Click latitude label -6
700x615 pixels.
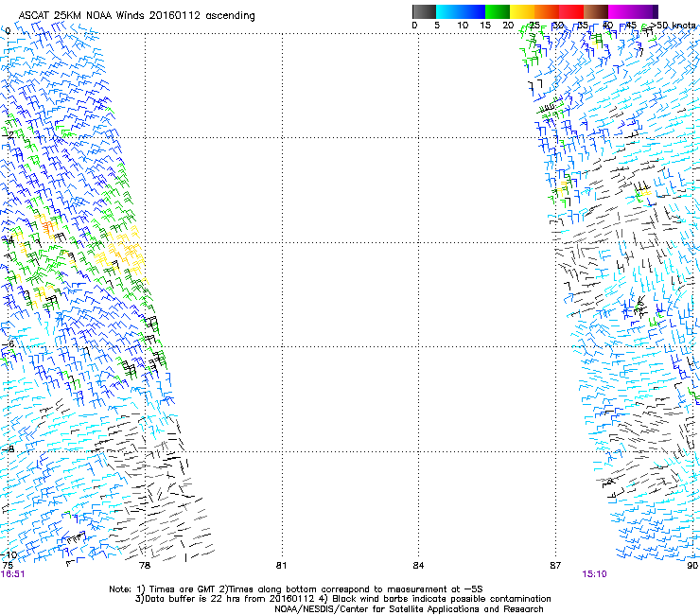[x=8, y=343]
